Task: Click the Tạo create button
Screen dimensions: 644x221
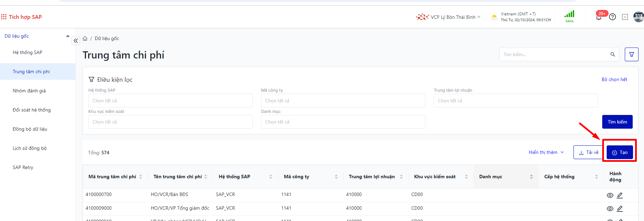Action: click(619, 153)
